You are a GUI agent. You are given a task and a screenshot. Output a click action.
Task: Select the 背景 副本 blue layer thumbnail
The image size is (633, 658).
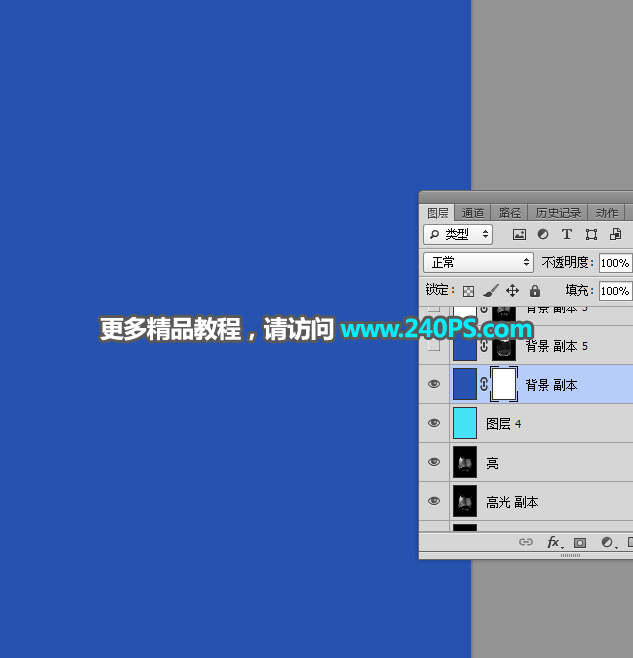465,384
